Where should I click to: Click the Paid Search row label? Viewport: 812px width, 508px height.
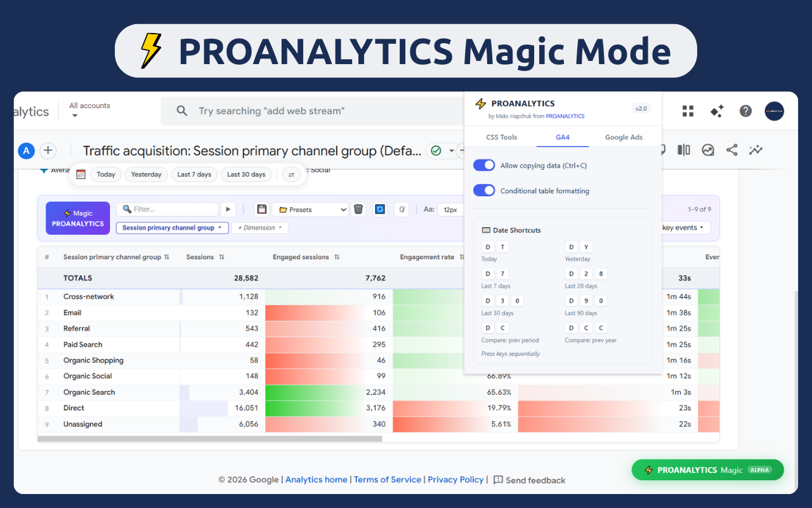click(83, 344)
